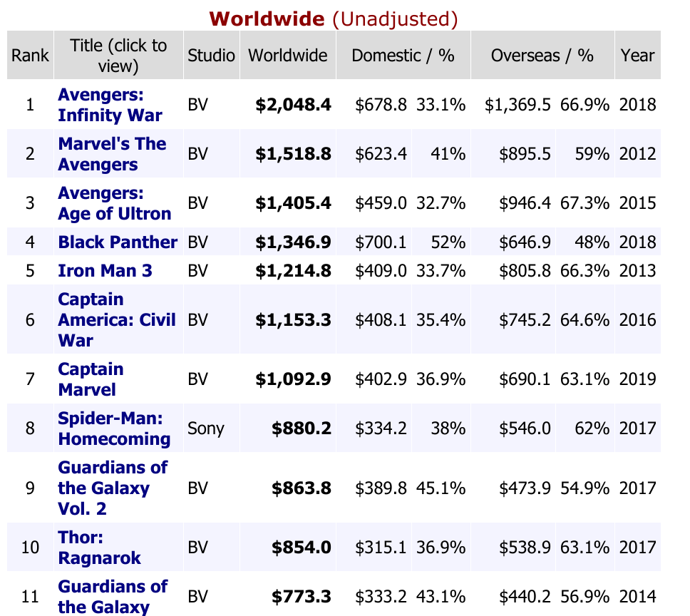Click the Domestic / % column header
This screenshot has width=690, height=616.
click(x=403, y=56)
